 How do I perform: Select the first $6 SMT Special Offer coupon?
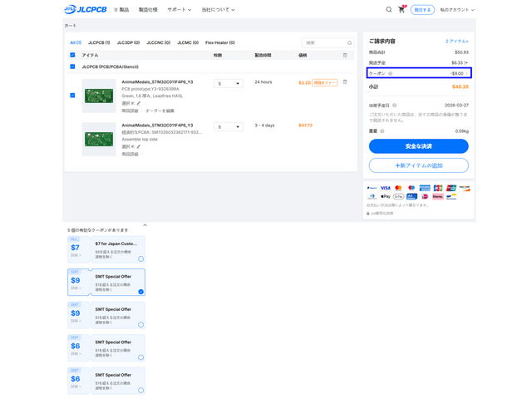[140, 357]
